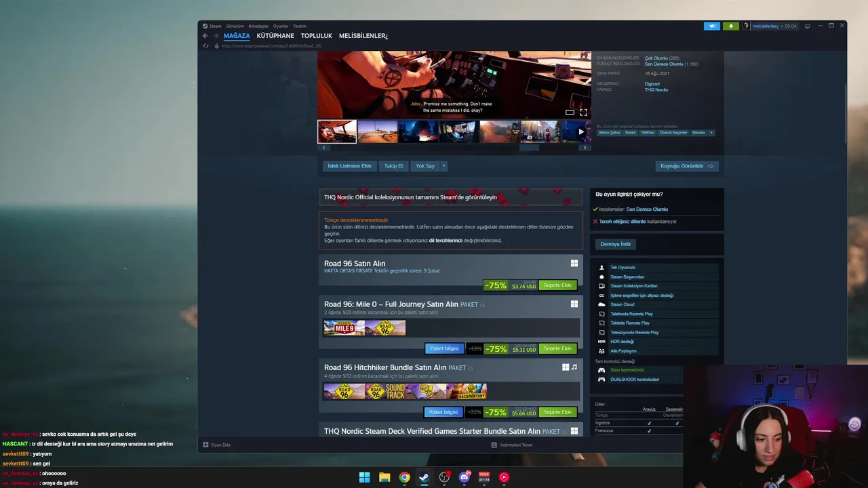This screenshot has height=488, width=868.
Task: Click the DUALSHOCK controller icon
Action: [601, 380]
